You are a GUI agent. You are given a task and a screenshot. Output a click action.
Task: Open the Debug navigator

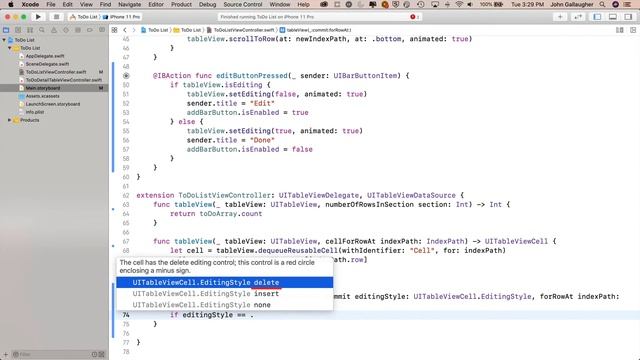point(78,30)
